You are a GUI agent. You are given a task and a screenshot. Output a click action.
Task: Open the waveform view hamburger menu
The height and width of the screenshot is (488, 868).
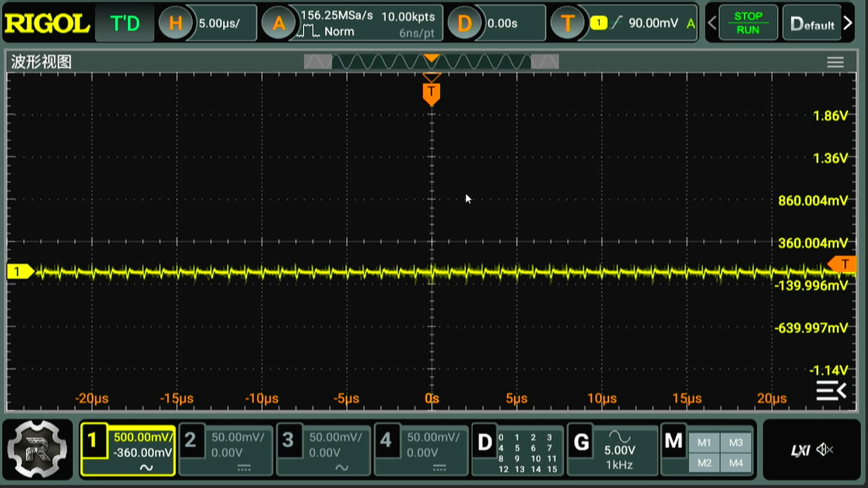(x=835, y=62)
